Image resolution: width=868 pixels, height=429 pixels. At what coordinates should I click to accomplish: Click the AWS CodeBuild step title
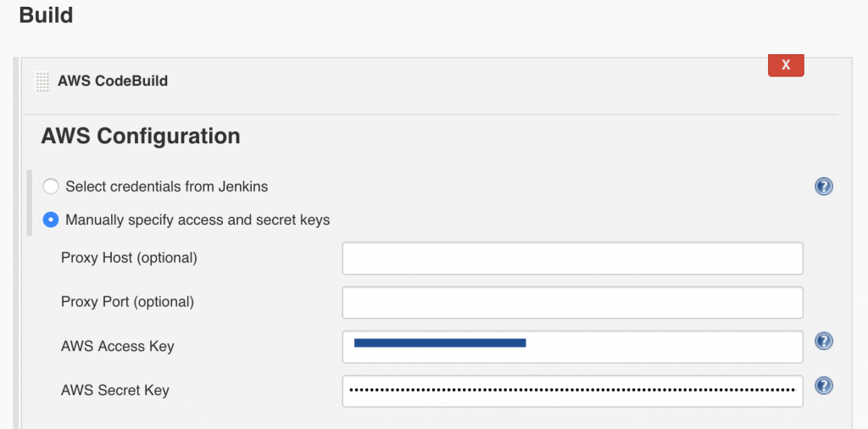pyautogui.click(x=113, y=81)
